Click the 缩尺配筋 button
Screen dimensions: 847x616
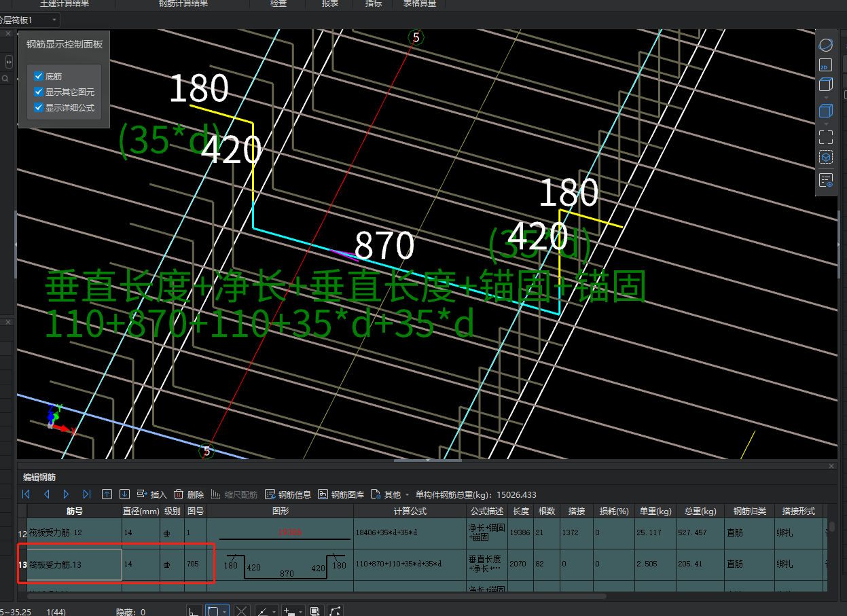[234, 494]
